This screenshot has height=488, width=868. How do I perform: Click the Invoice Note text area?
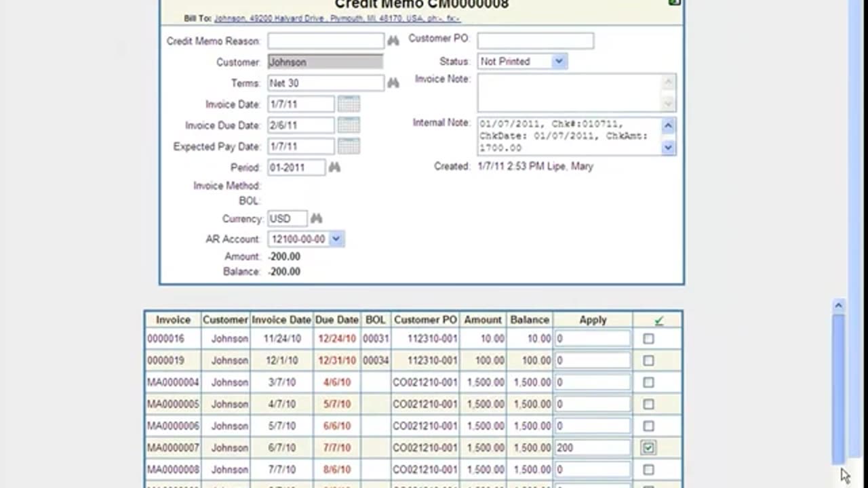click(x=570, y=93)
